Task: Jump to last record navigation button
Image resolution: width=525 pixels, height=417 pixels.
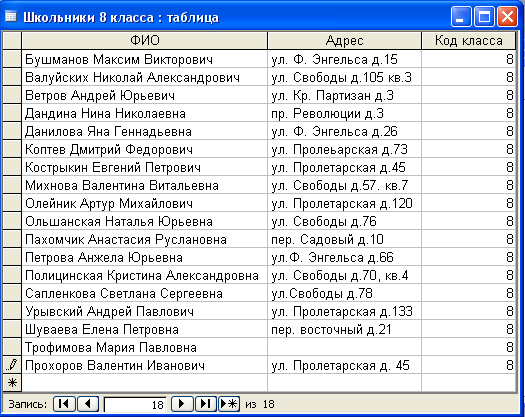Action: [206, 404]
